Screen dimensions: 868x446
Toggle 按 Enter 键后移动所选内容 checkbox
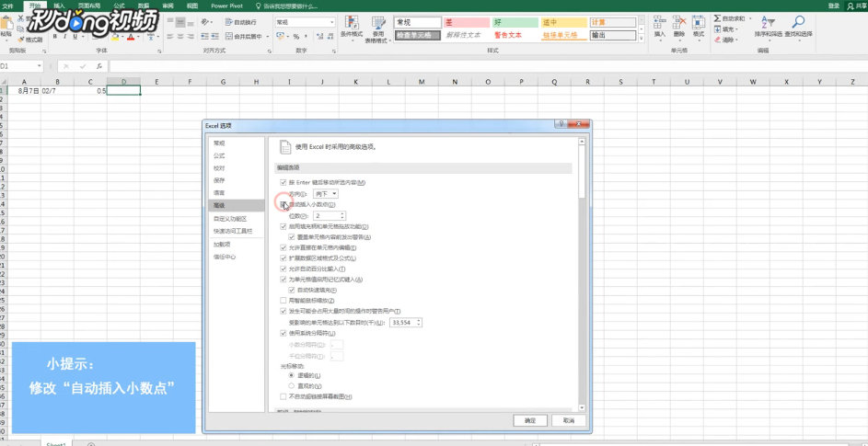[284, 183]
